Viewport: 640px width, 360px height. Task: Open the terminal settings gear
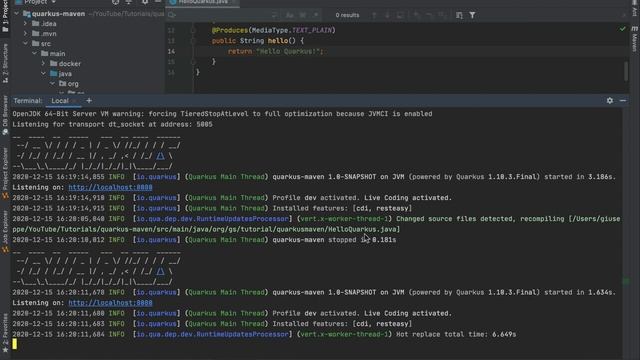click(609, 100)
